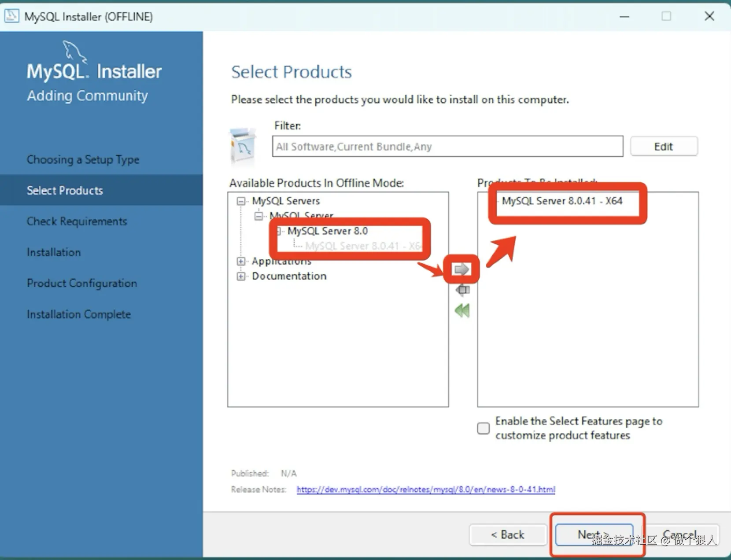
Task: Select the Documentation tree label
Action: [x=289, y=276]
